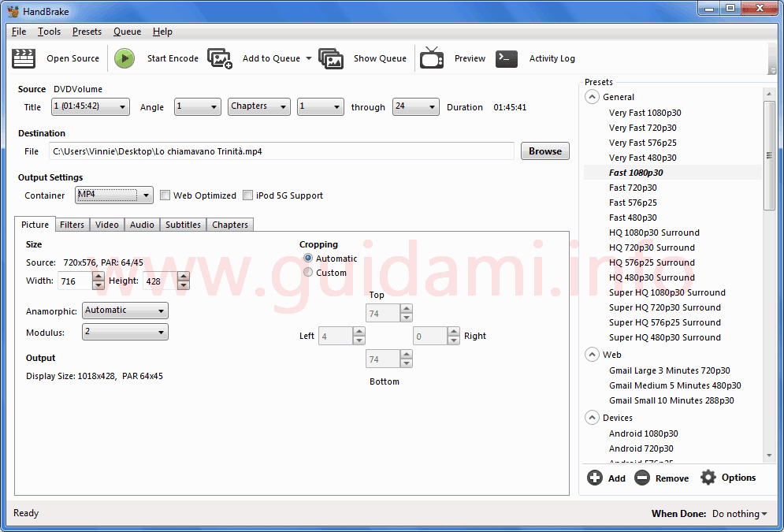Open the Container format dropdown

(x=146, y=195)
